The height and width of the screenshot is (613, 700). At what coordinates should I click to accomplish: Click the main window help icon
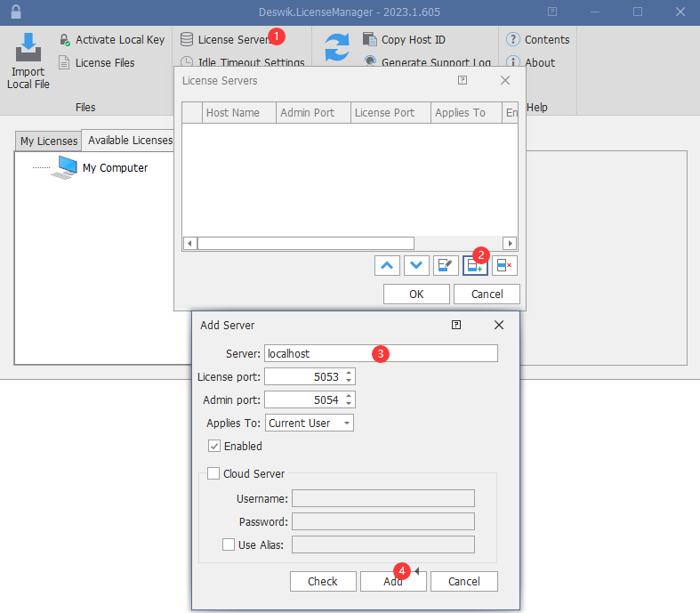click(552, 12)
